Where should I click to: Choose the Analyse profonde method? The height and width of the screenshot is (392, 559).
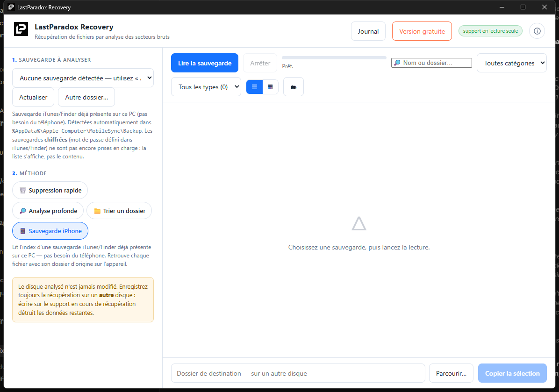click(x=48, y=211)
